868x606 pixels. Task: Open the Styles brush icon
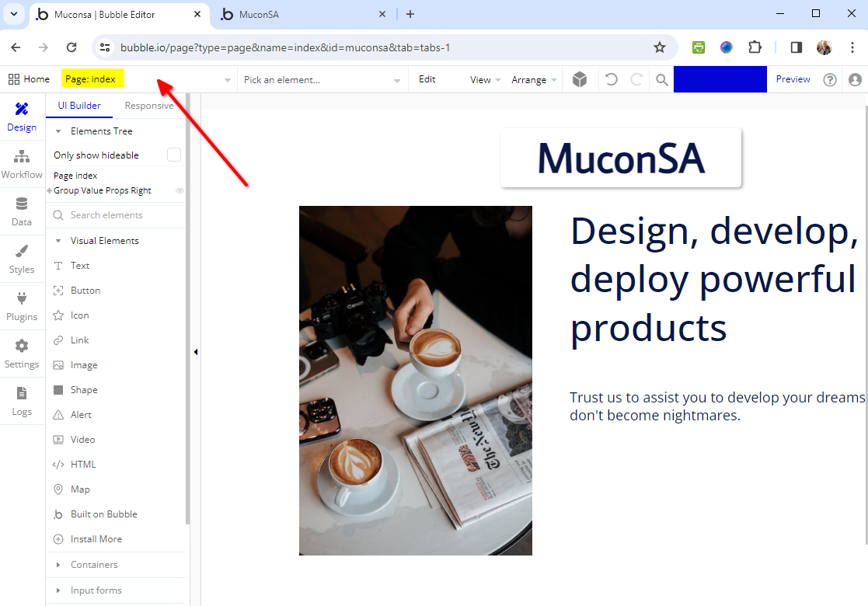point(22,259)
